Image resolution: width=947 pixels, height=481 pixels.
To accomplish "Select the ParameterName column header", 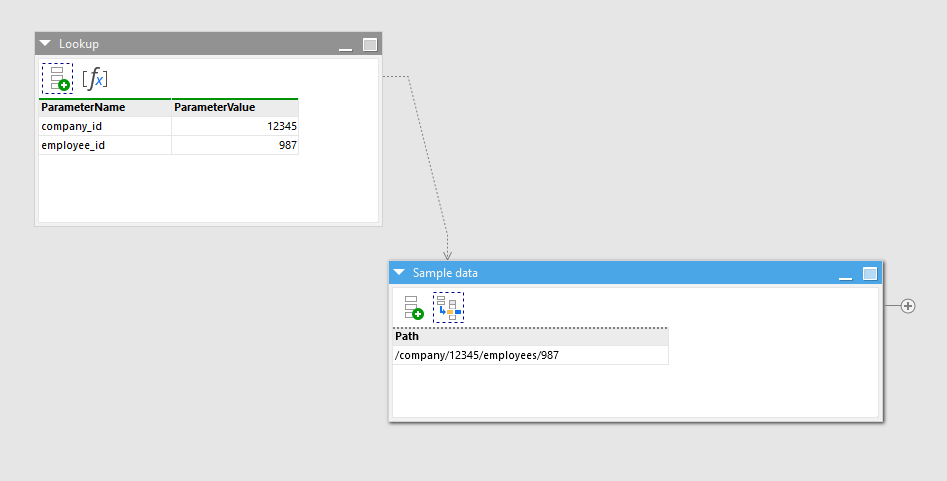I will coord(104,107).
